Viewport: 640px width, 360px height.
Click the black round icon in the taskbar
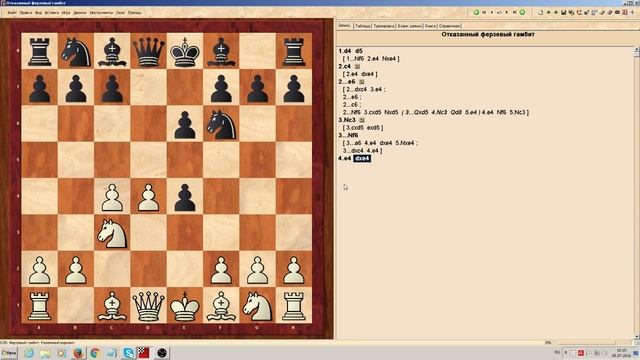(162, 353)
